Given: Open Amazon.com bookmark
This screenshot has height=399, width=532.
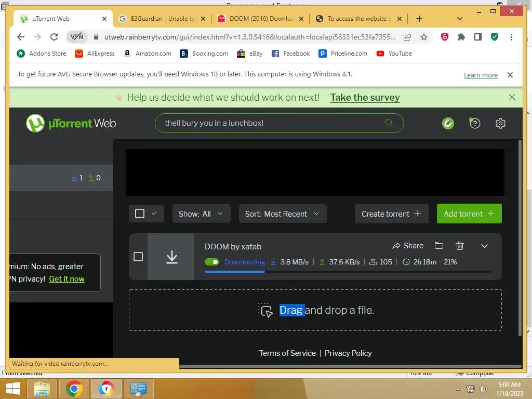Looking at the screenshot, I should click(147, 54).
